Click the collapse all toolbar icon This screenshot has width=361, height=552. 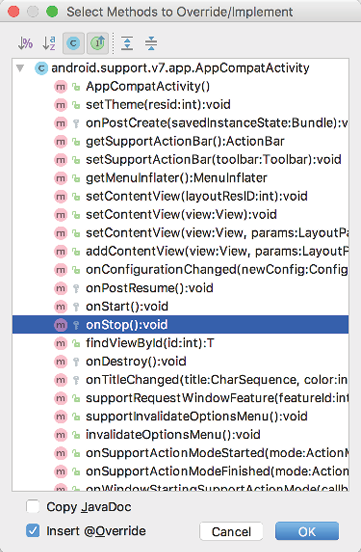(x=151, y=43)
